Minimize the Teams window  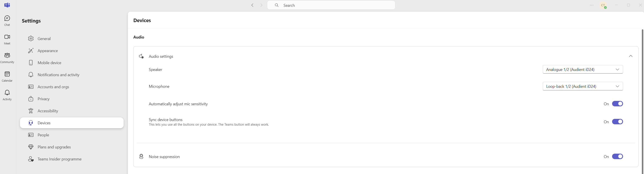point(616,5)
